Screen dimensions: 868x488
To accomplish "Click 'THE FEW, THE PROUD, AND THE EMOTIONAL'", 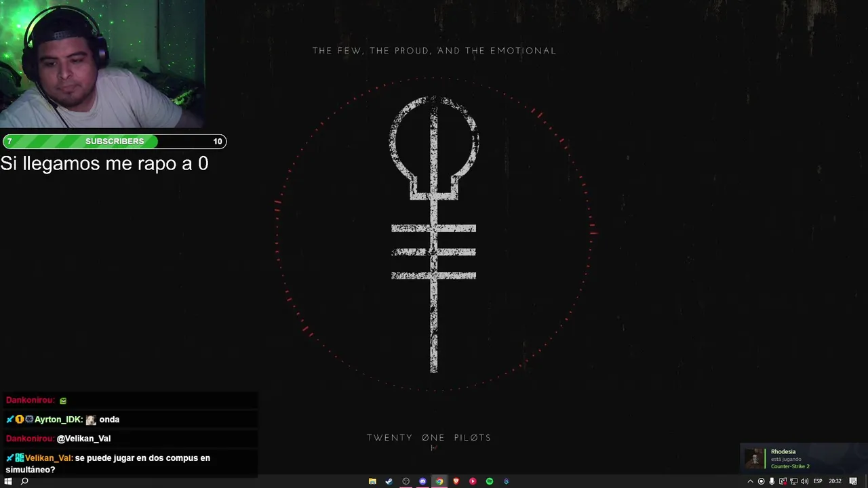I will point(434,51).
